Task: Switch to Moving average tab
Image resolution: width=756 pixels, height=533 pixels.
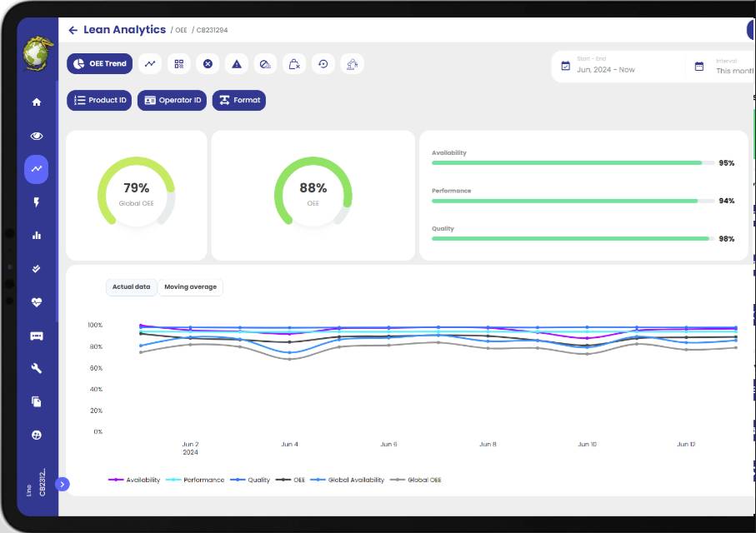Action: point(190,287)
